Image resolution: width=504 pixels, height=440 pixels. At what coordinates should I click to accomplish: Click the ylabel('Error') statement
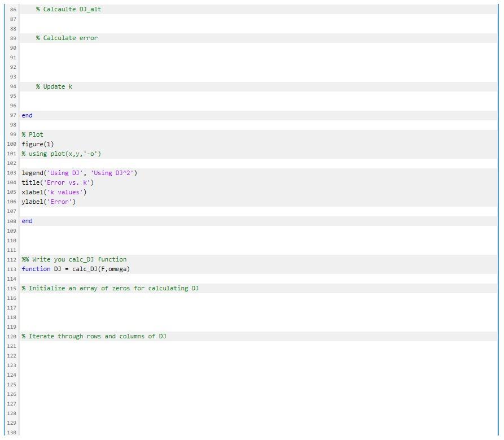click(x=48, y=202)
